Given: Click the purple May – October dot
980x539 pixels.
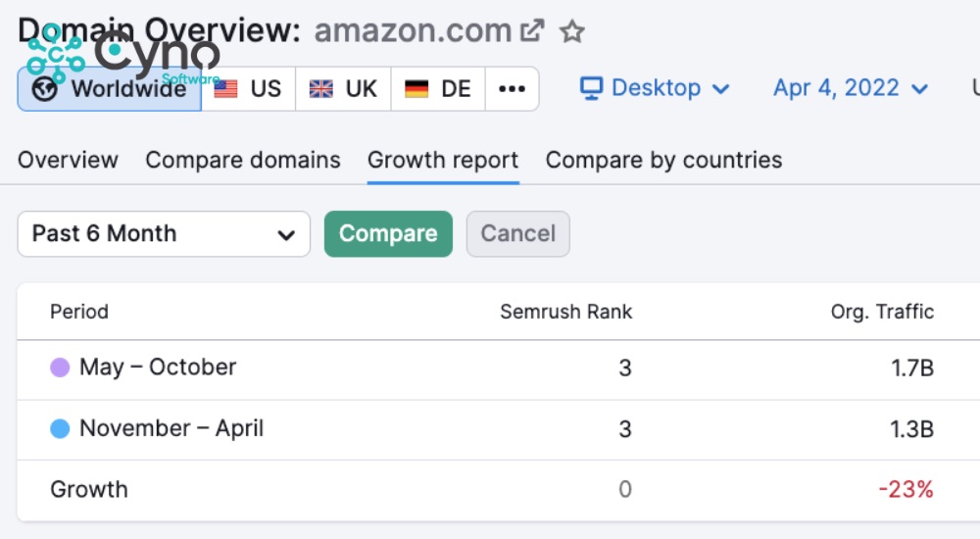Looking at the screenshot, I should [x=60, y=367].
